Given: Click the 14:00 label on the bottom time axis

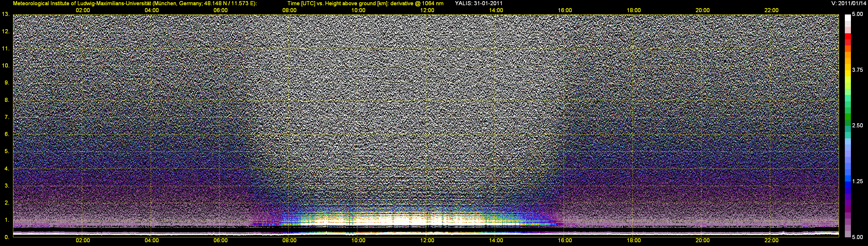Looking at the screenshot, I should (496, 241).
